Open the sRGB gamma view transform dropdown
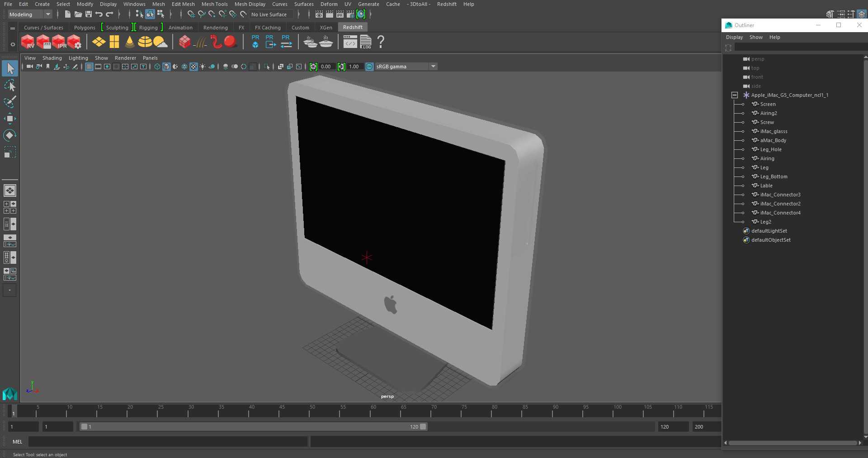 [406, 67]
